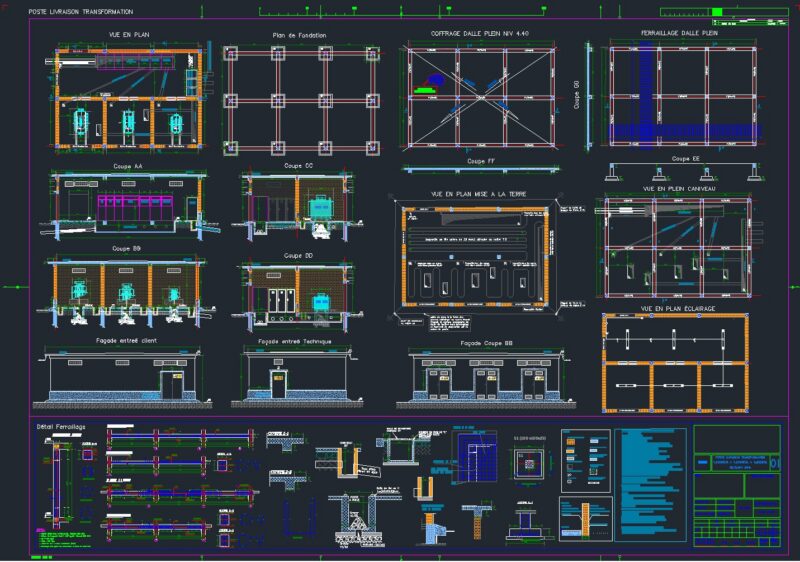Click the vertical 'Coupe GG' label
Image resolution: width=800 pixels, height=562 pixels.
point(577,94)
